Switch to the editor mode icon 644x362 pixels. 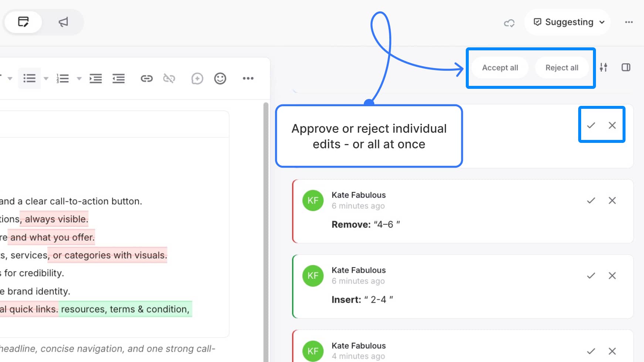click(23, 22)
